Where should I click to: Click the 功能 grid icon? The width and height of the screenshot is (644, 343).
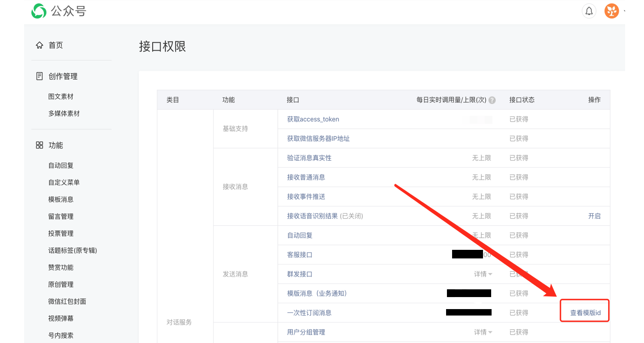tap(39, 145)
